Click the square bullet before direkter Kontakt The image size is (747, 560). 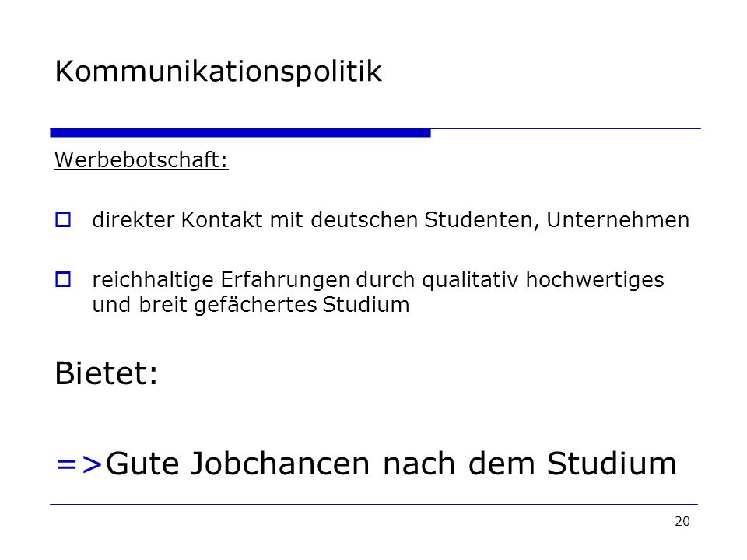coord(63,219)
